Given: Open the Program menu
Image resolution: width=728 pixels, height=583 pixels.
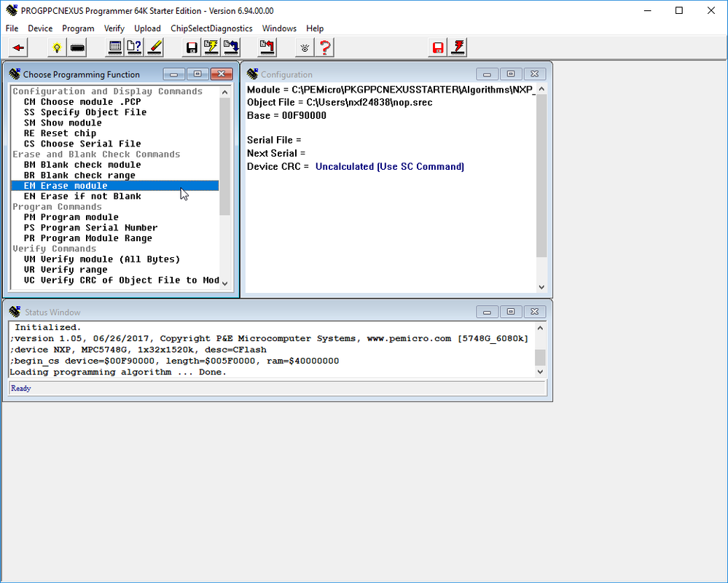Looking at the screenshot, I should click(78, 28).
